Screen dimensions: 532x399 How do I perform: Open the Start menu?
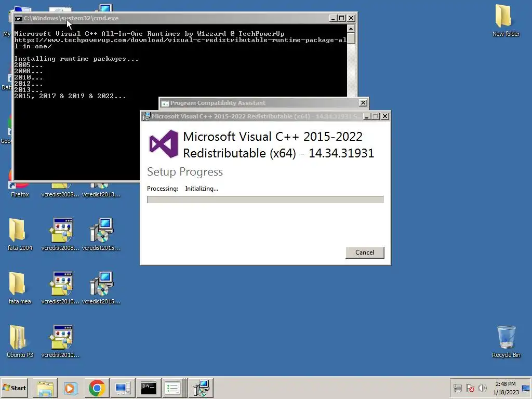(x=14, y=388)
